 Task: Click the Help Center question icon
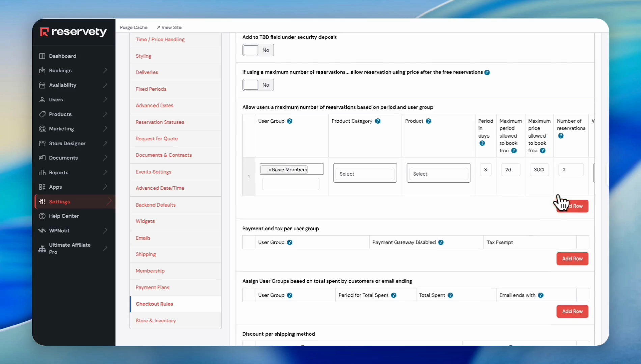pos(42,216)
